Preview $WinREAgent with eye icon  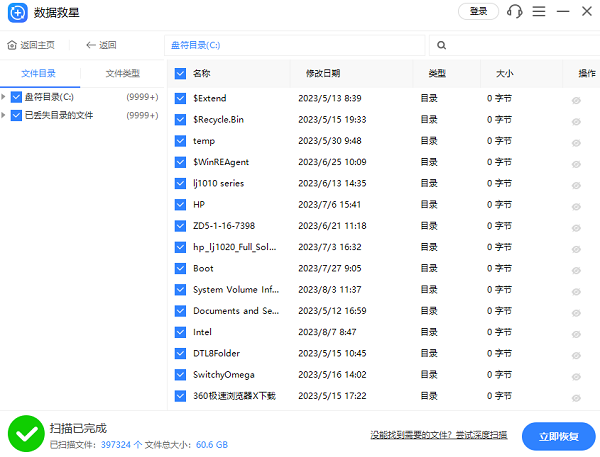[x=576, y=164]
